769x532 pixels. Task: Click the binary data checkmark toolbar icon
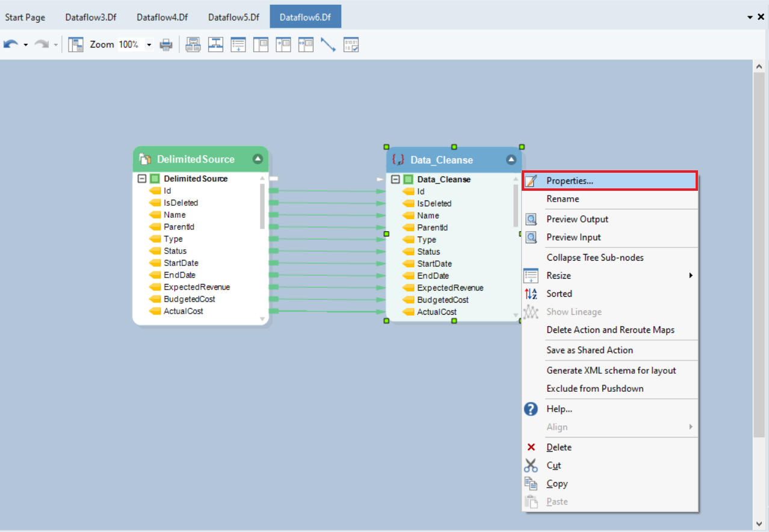pos(351,45)
